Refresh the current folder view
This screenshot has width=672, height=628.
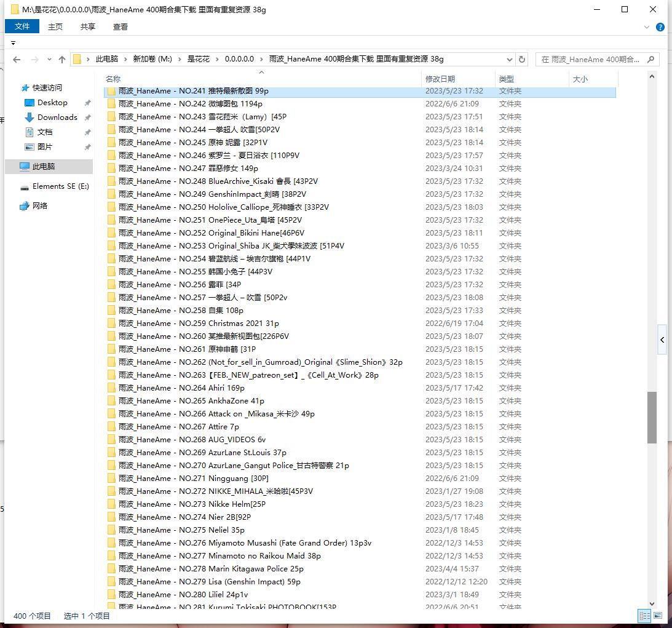522,59
